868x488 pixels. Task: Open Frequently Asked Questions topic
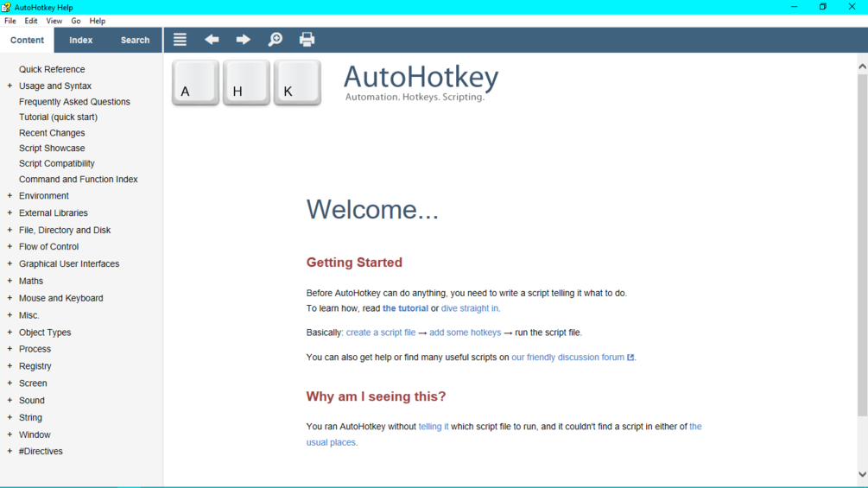point(75,102)
